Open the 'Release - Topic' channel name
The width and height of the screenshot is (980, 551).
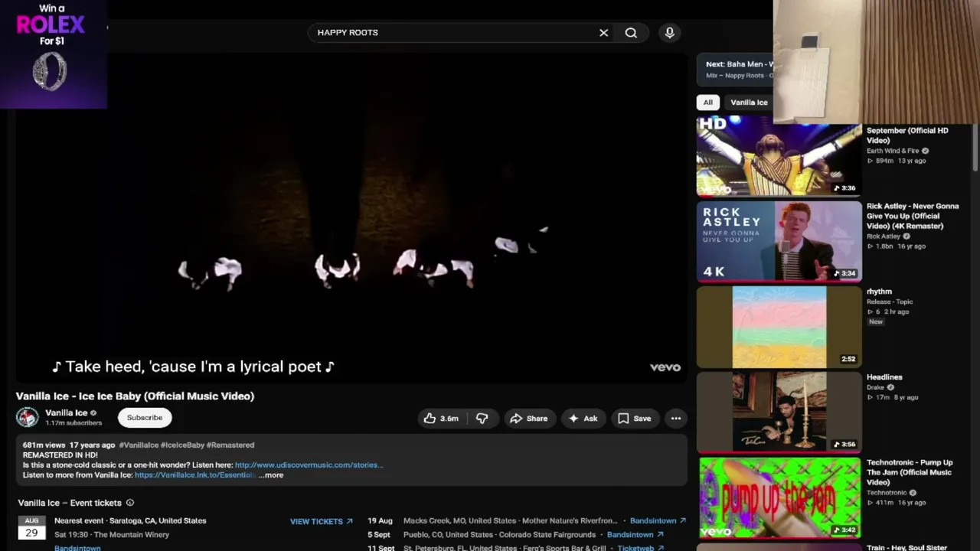pyautogui.click(x=890, y=302)
